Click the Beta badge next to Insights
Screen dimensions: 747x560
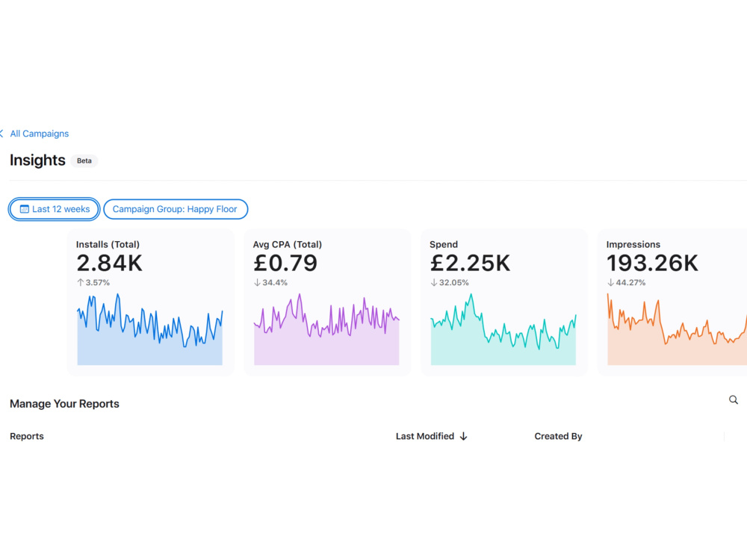pos(84,161)
